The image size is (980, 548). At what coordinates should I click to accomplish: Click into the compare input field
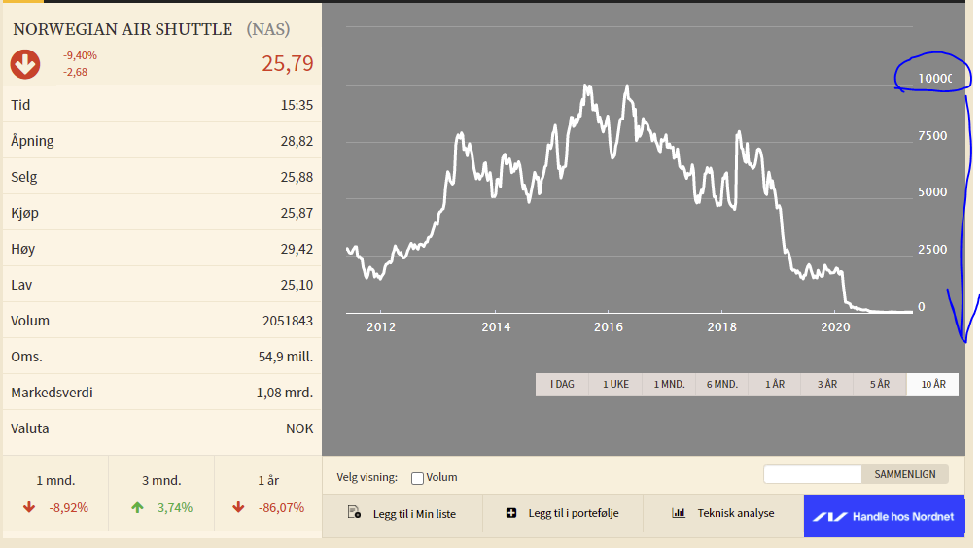[813, 474]
